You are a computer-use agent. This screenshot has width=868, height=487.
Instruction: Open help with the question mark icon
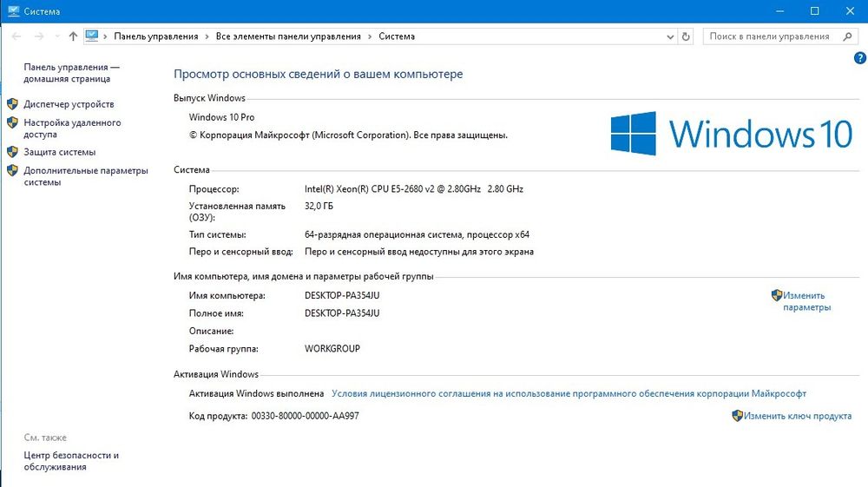coord(860,57)
